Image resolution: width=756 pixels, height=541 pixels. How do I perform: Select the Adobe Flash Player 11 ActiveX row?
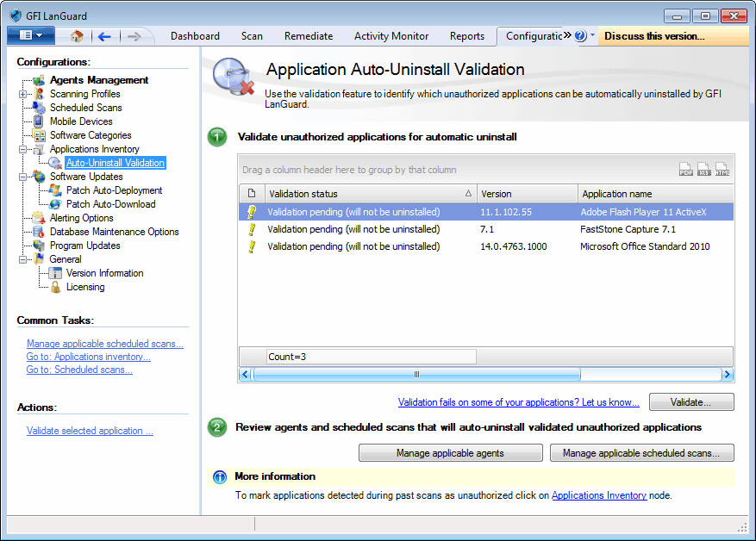(486, 212)
